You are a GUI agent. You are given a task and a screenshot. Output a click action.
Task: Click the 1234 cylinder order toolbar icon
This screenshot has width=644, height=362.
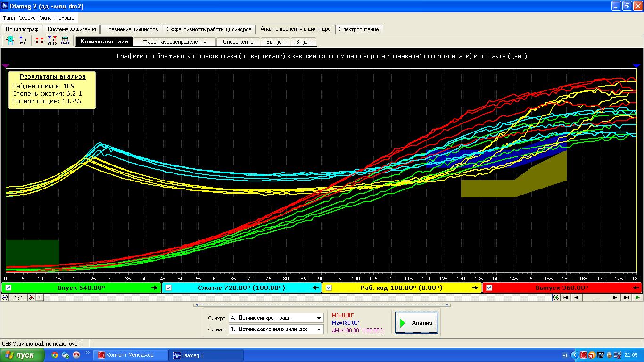[23, 41]
